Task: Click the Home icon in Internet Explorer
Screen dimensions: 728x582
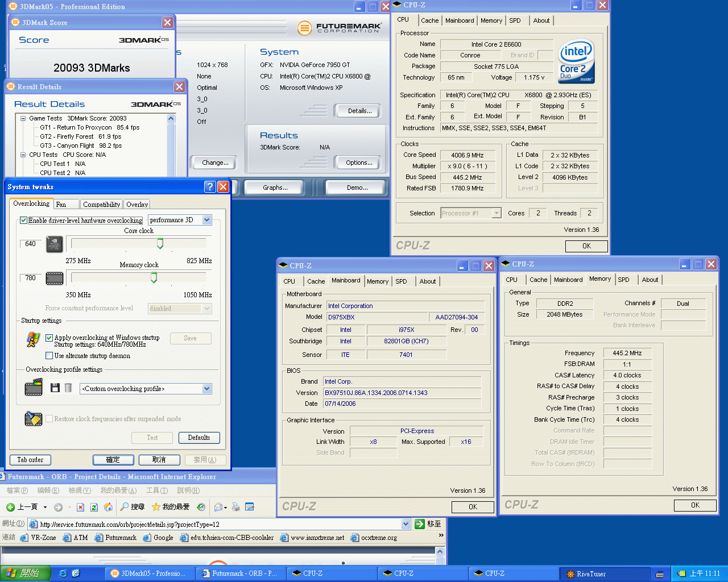Action: (x=108, y=507)
